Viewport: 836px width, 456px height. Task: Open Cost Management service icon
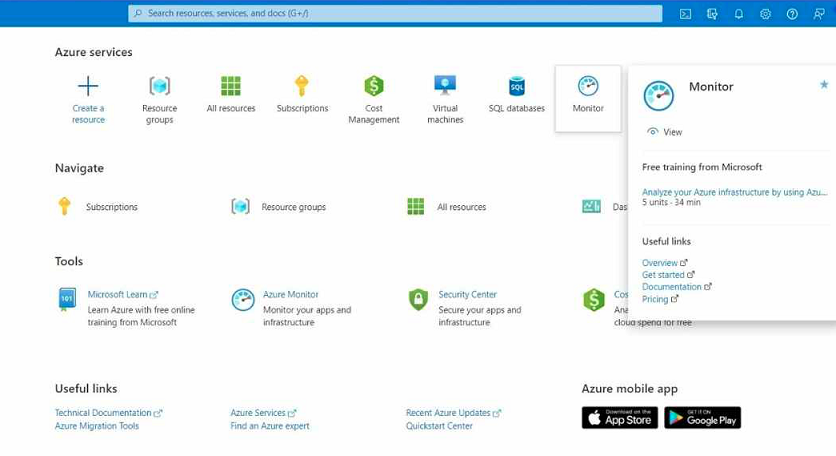click(x=374, y=85)
